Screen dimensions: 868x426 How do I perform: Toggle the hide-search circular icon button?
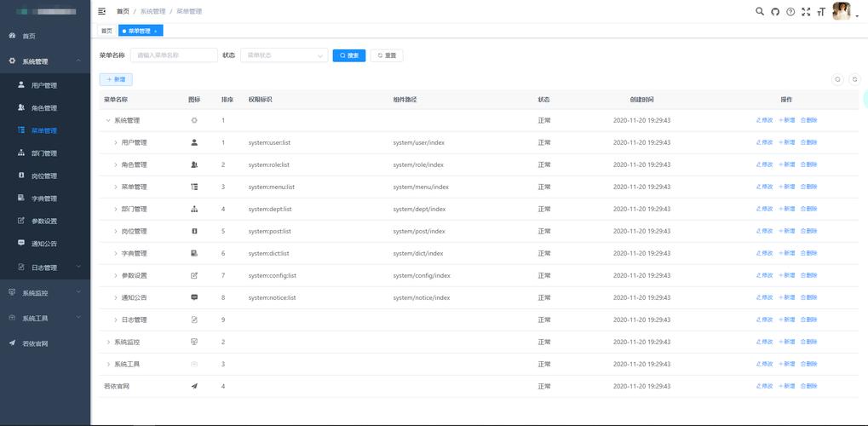coord(837,79)
